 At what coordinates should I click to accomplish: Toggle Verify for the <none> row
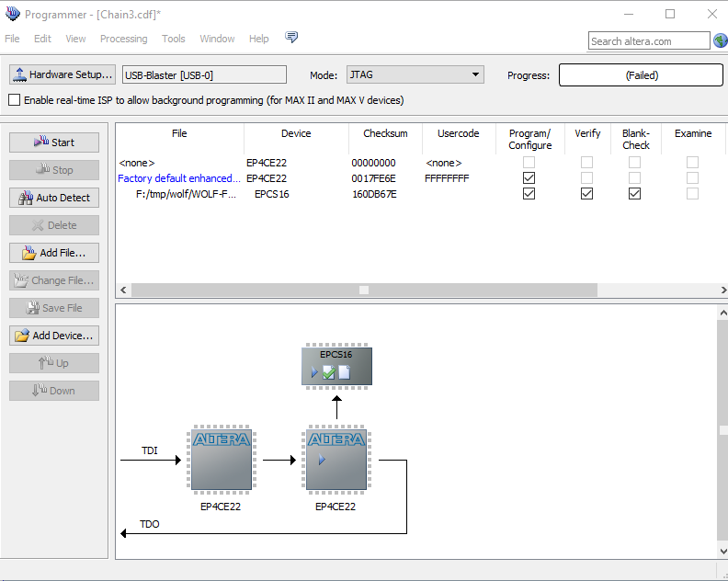pyautogui.click(x=586, y=162)
